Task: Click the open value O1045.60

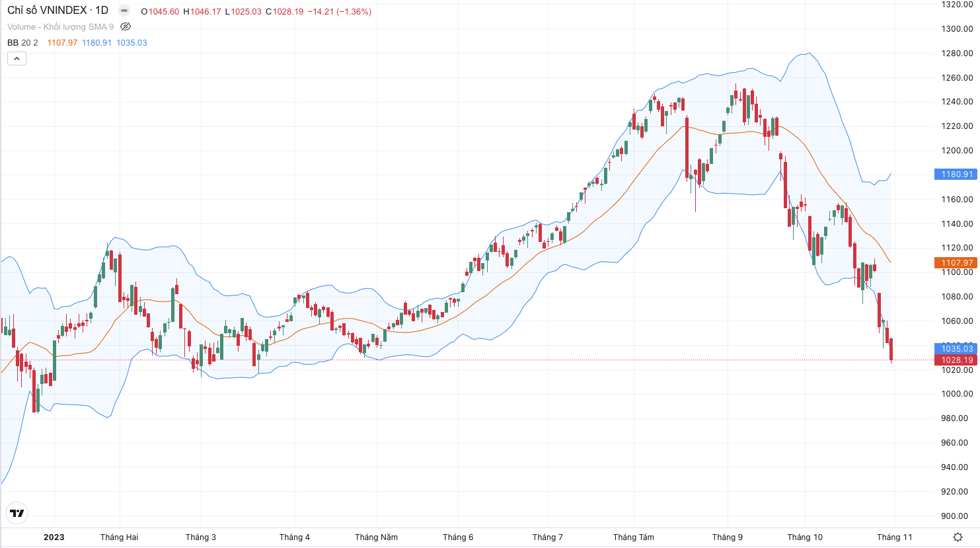Action: coord(160,11)
